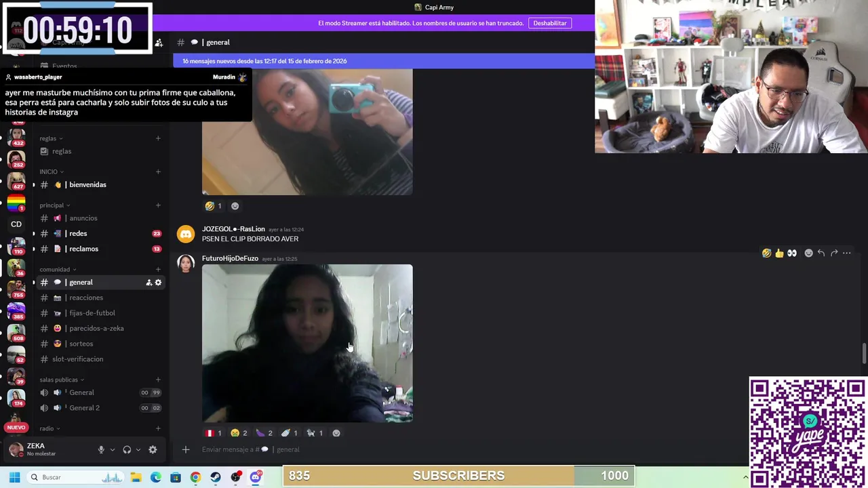The height and width of the screenshot is (488, 868).
Task: Open the parecidos-a-zeka channel
Action: click(x=100, y=328)
